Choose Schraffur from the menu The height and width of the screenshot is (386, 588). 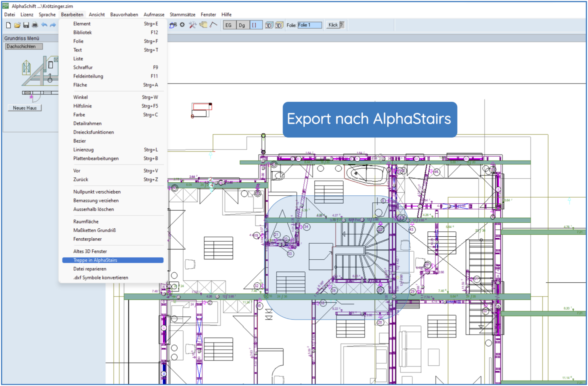click(113, 68)
